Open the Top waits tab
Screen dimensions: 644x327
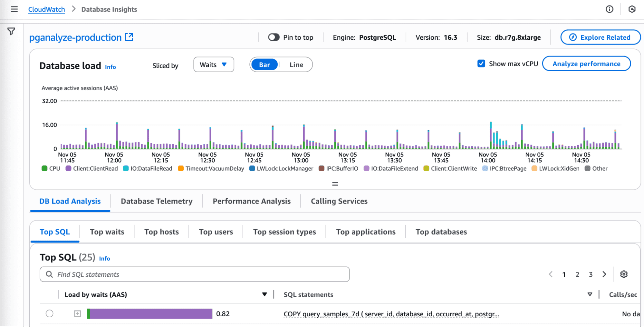(107, 232)
